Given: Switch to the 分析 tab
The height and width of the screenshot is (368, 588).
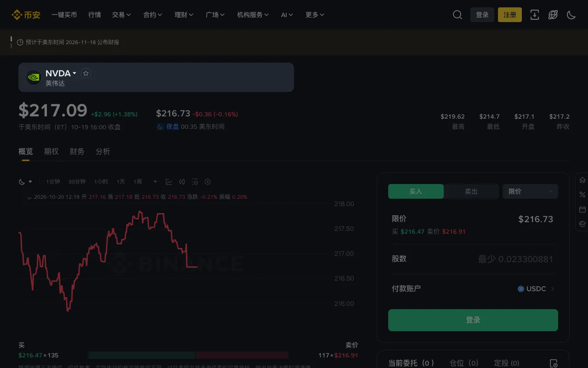Looking at the screenshot, I should coord(103,151).
